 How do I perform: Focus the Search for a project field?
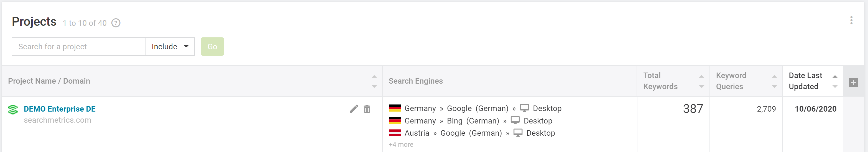(x=78, y=47)
